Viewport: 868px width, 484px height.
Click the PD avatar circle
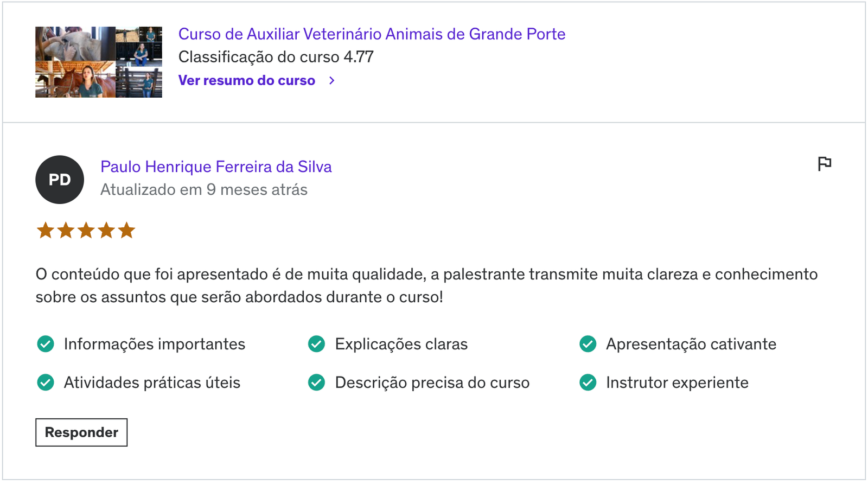point(60,180)
